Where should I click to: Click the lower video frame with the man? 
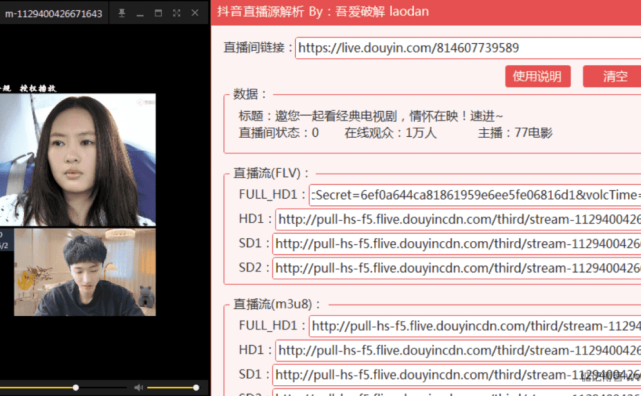(85, 272)
